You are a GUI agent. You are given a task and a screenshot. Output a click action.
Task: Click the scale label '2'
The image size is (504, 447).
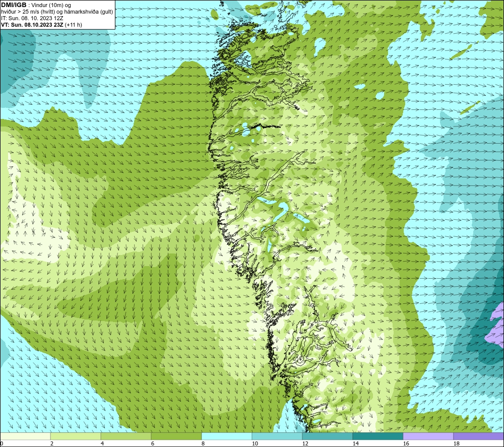click(52, 444)
